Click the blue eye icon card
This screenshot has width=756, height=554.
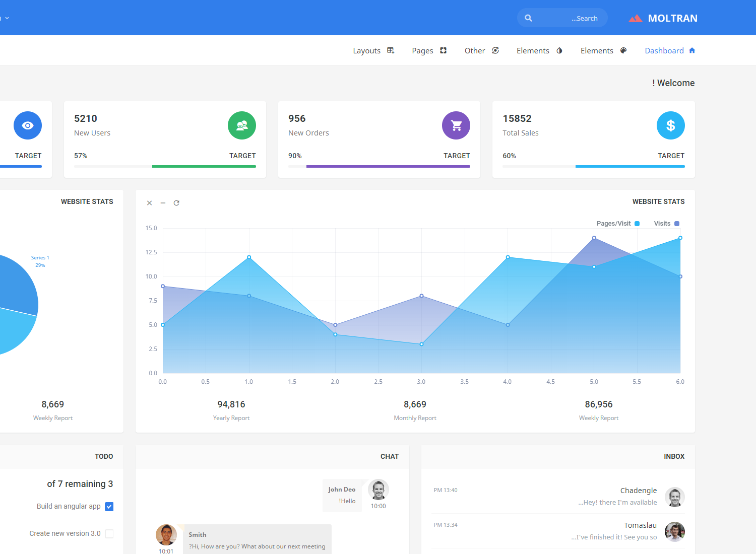(28, 125)
